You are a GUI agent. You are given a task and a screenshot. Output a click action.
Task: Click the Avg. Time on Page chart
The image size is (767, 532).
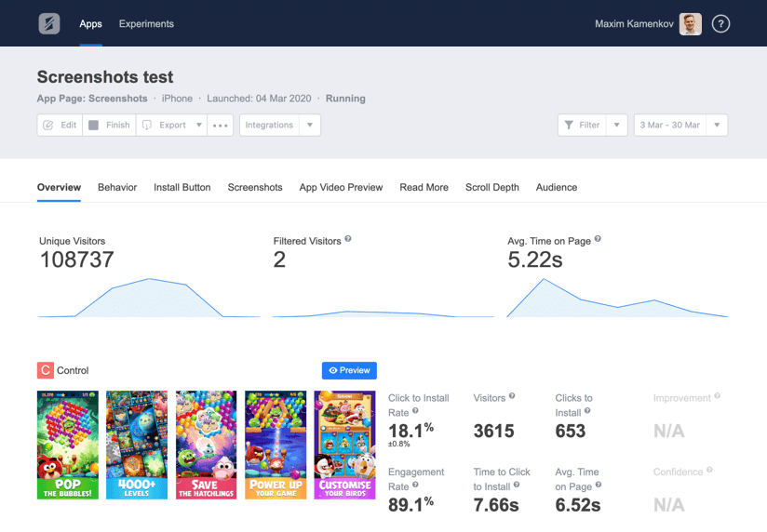(x=617, y=298)
